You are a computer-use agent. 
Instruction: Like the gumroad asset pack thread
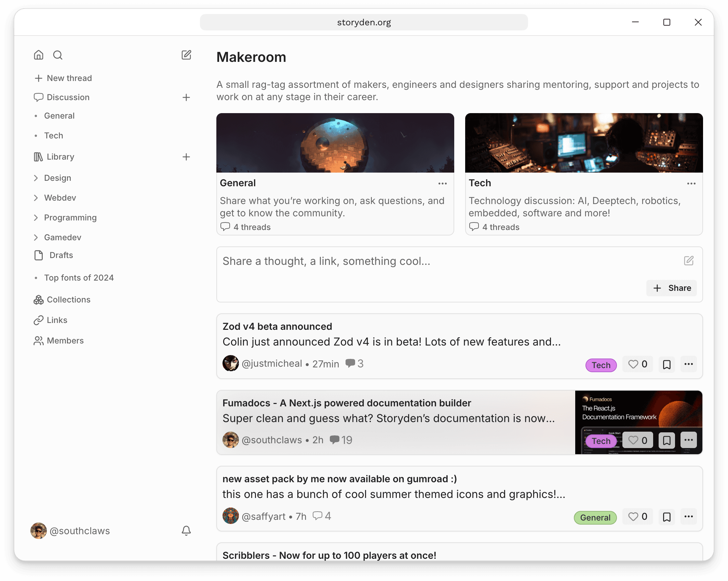click(x=637, y=517)
